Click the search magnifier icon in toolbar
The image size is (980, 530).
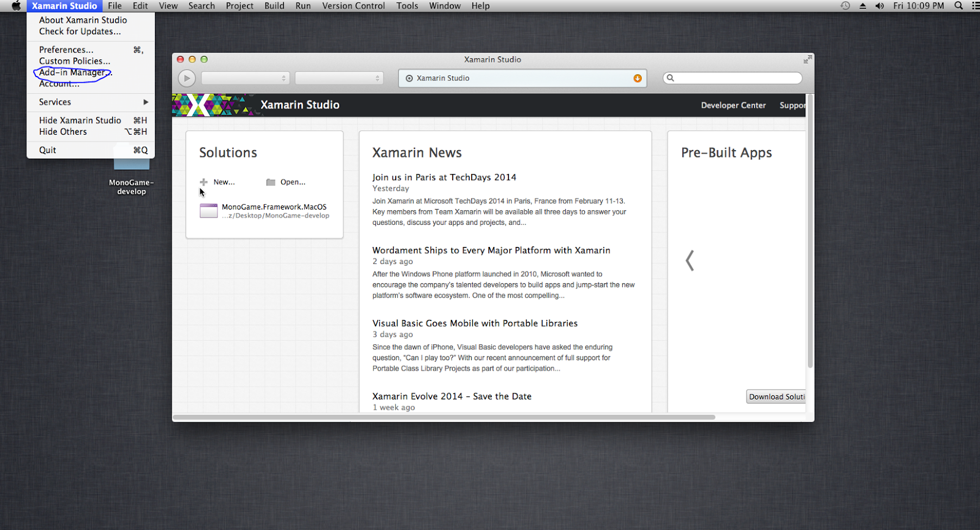(671, 78)
